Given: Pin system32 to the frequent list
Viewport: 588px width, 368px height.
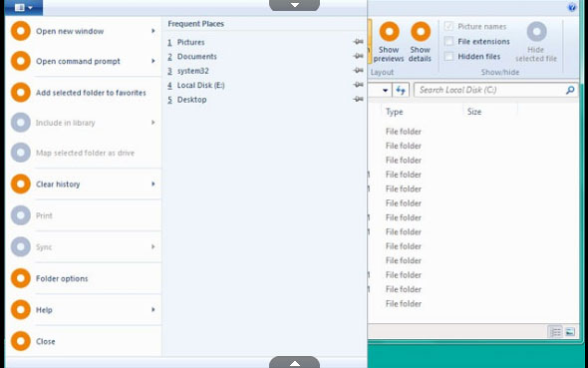Looking at the screenshot, I should [358, 71].
